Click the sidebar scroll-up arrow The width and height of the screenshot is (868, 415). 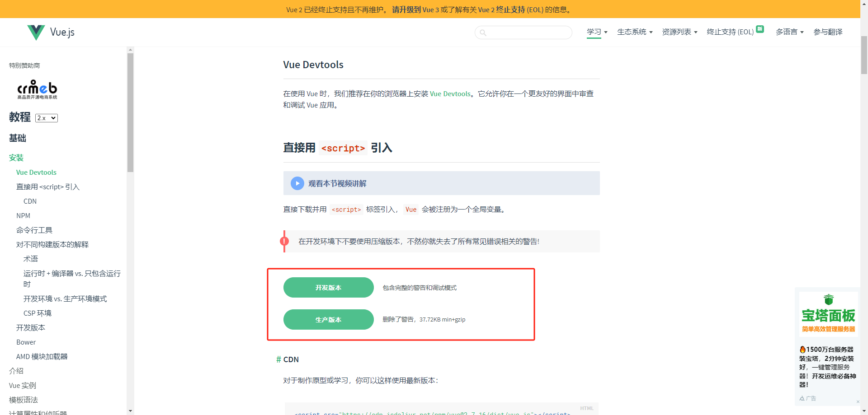click(x=130, y=50)
